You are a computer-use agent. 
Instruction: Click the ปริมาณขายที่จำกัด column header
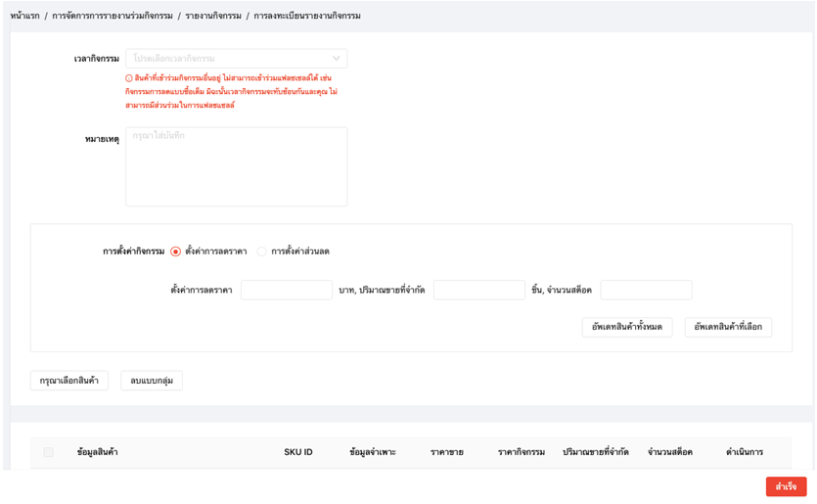596,452
